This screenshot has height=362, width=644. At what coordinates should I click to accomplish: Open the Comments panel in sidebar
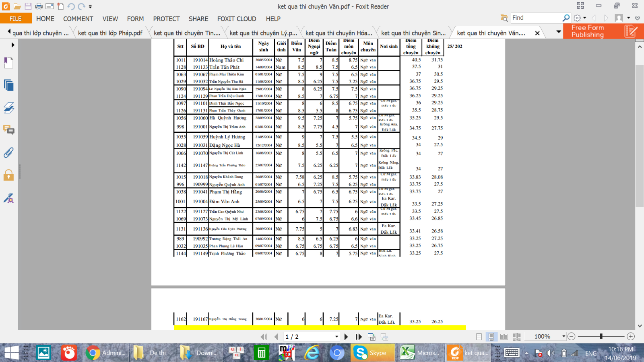[x=8, y=130]
